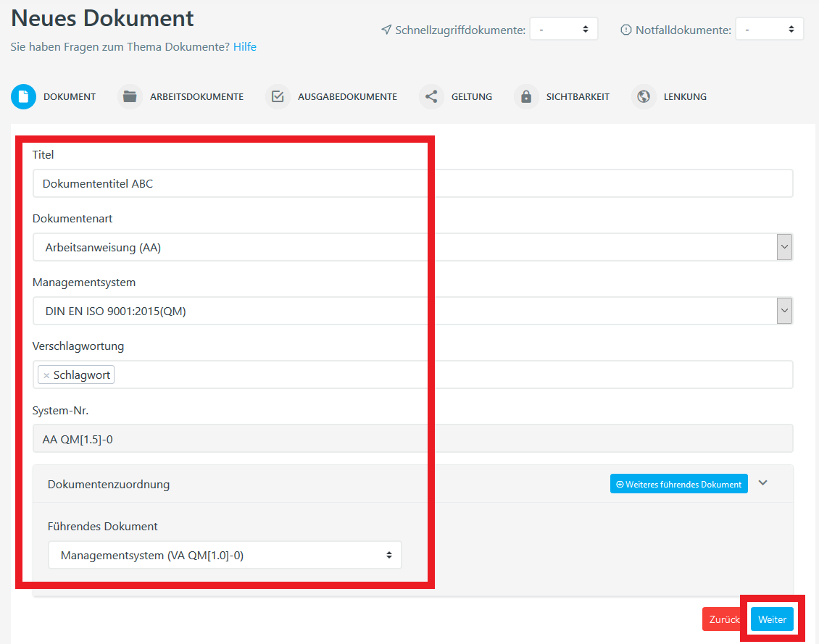The image size is (819, 644).
Task: Collapse the Dokumentenzuordnung section chevron
Action: click(762, 482)
